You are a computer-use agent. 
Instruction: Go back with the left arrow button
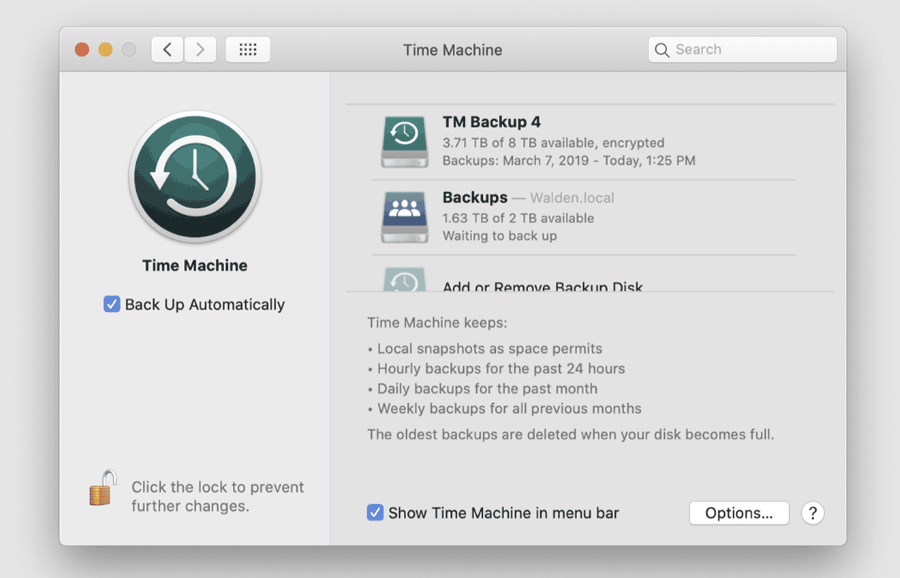(168, 49)
